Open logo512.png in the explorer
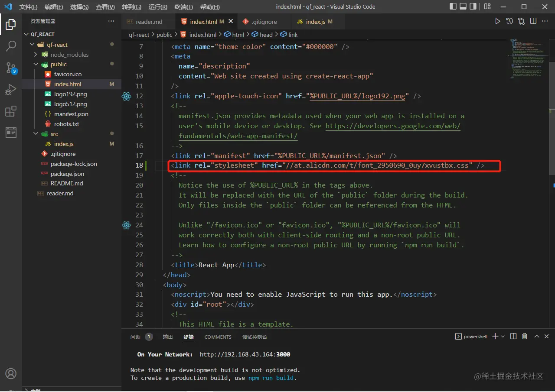 coord(70,104)
